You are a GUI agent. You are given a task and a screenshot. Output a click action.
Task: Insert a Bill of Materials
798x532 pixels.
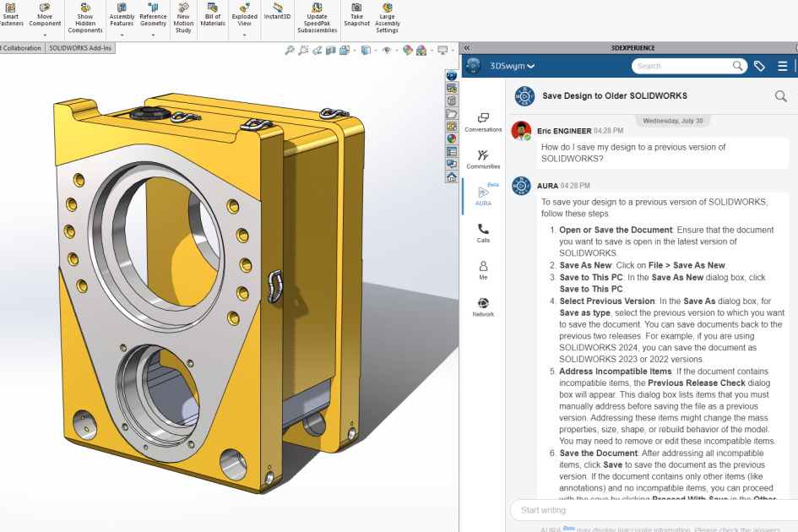click(x=213, y=15)
